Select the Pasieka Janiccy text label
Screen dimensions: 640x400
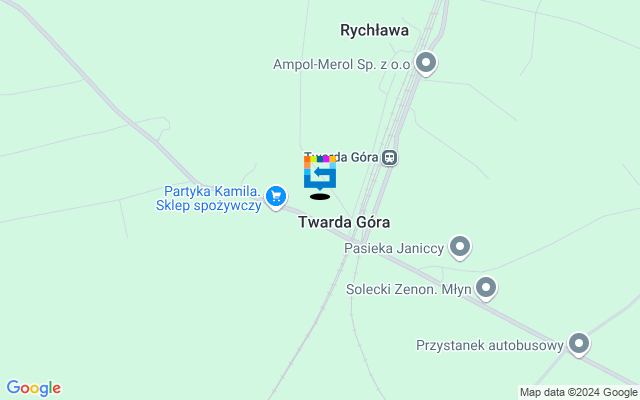[x=394, y=248]
